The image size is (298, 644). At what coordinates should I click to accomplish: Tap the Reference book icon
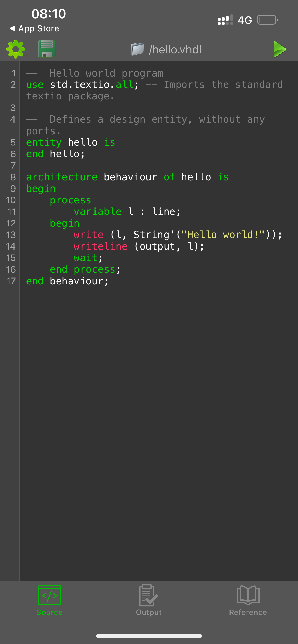coord(248,595)
